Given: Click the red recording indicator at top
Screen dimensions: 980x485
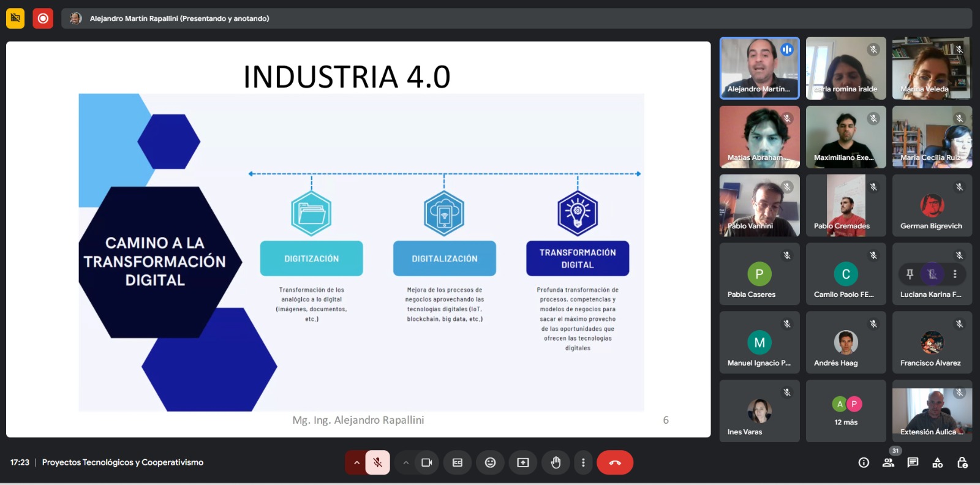Looking at the screenshot, I should (x=43, y=18).
